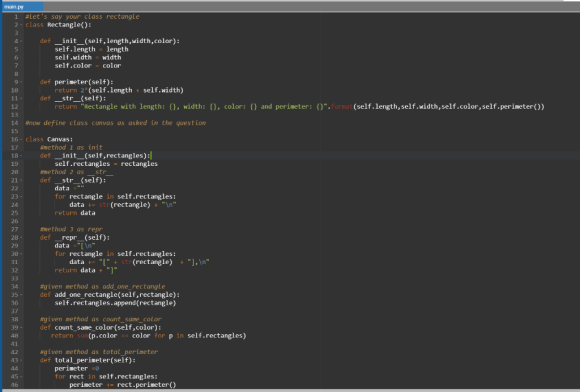The height and width of the screenshot is (392, 580).
Task: Collapse __repr__ fold arrow on line 28
Action: click(21, 238)
